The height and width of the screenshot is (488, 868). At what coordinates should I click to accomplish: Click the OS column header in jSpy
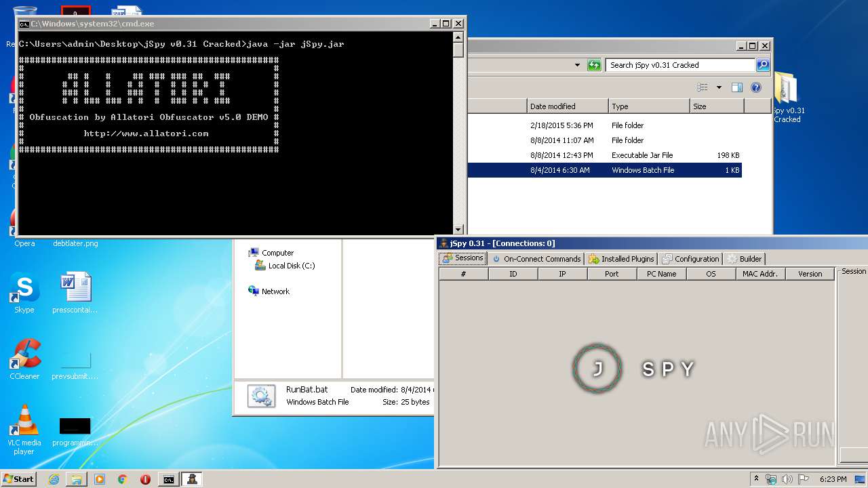(711, 274)
